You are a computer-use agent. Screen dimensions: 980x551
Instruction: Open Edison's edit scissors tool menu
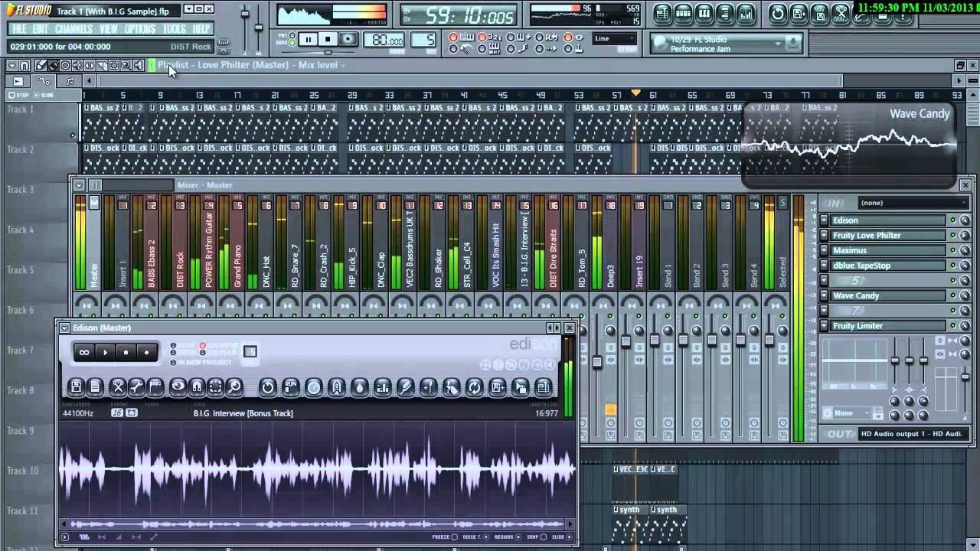pos(118,387)
